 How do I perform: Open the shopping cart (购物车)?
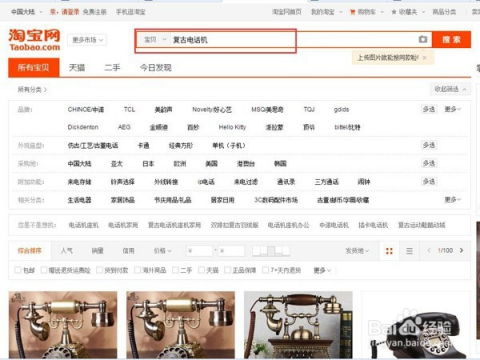(x=366, y=12)
